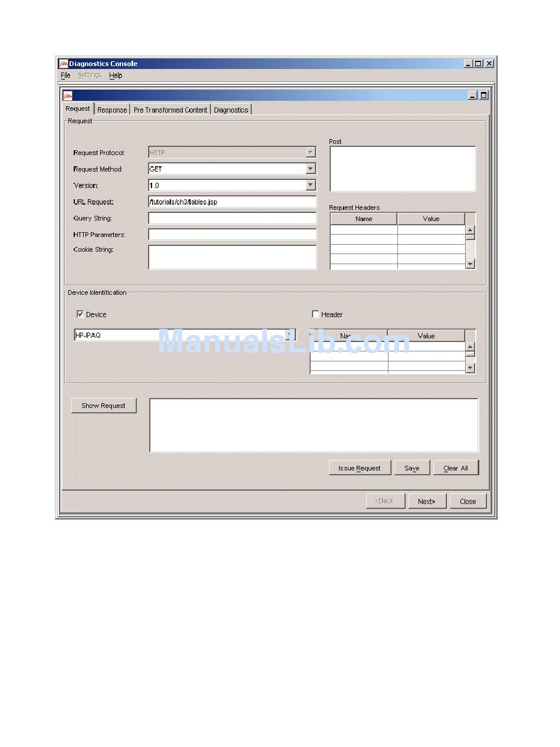The width and height of the screenshot is (560, 747).
Task: Maximize the Diagnostics Console window
Action: click(478, 64)
